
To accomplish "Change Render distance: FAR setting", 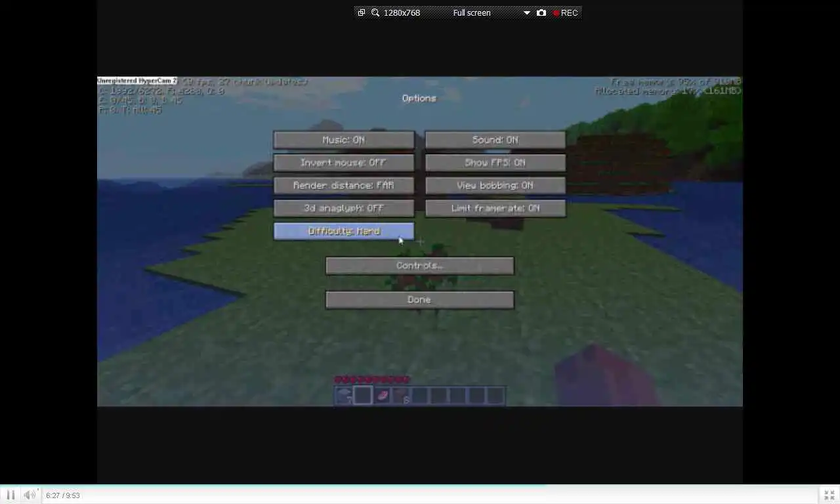I will point(344,186).
